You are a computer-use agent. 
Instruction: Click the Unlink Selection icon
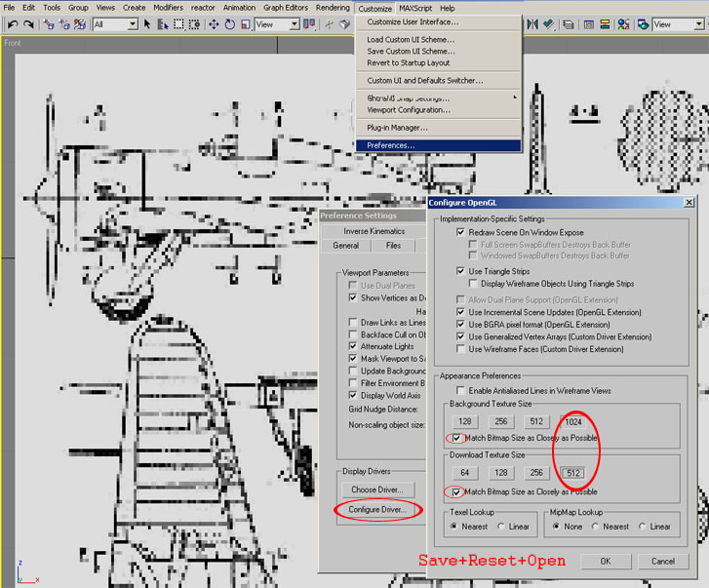(x=63, y=24)
